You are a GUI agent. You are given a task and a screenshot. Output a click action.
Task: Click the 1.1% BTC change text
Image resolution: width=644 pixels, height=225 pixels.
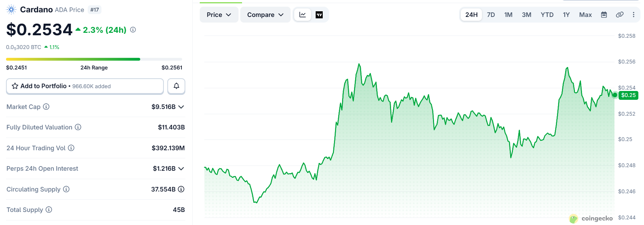(x=54, y=47)
